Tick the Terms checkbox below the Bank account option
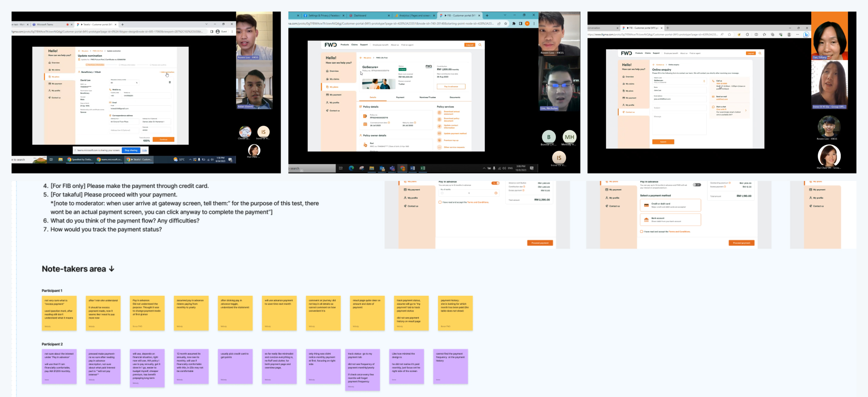868x397 pixels. coord(642,232)
